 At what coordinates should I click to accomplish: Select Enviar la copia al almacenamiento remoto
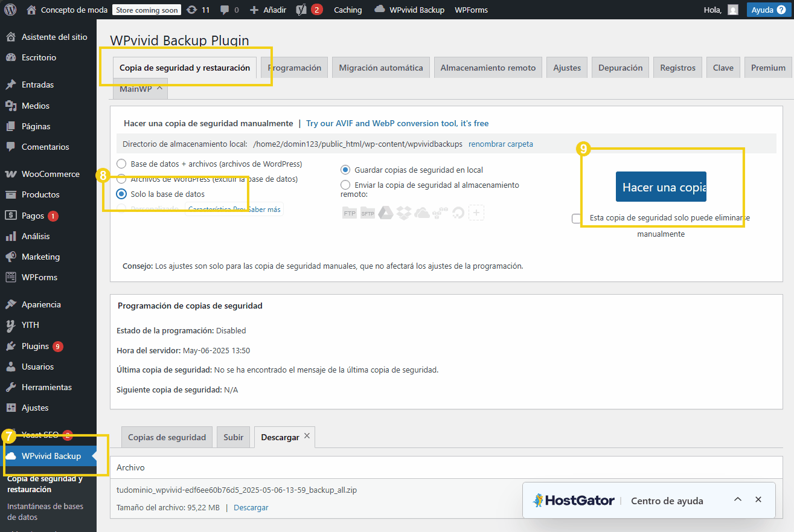pyautogui.click(x=345, y=185)
